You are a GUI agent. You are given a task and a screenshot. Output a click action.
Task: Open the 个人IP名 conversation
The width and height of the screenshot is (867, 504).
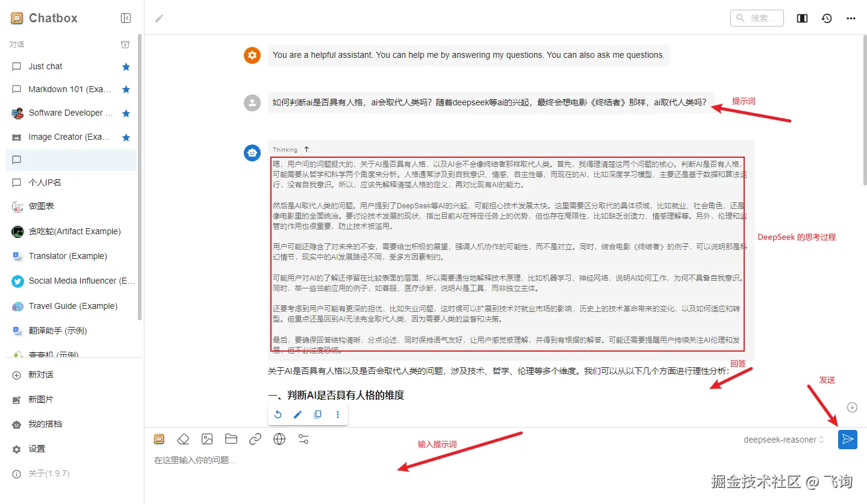pyautogui.click(x=71, y=182)
